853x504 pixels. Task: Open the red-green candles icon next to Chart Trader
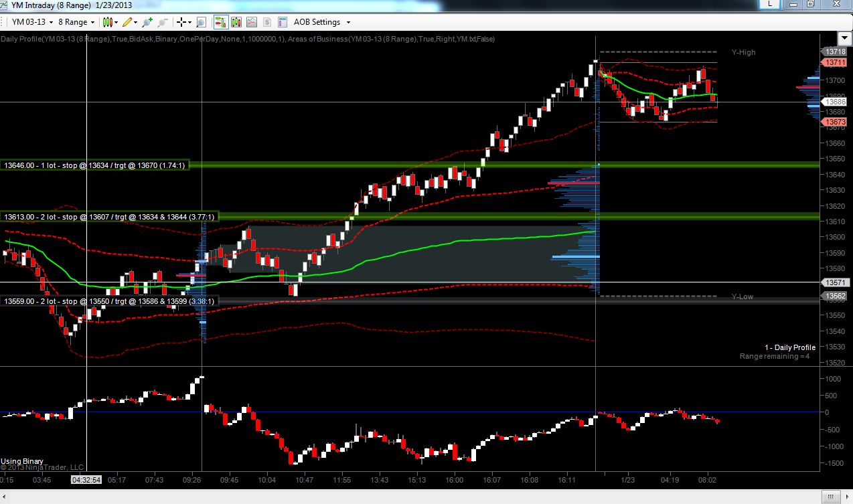tap(236, 22)
